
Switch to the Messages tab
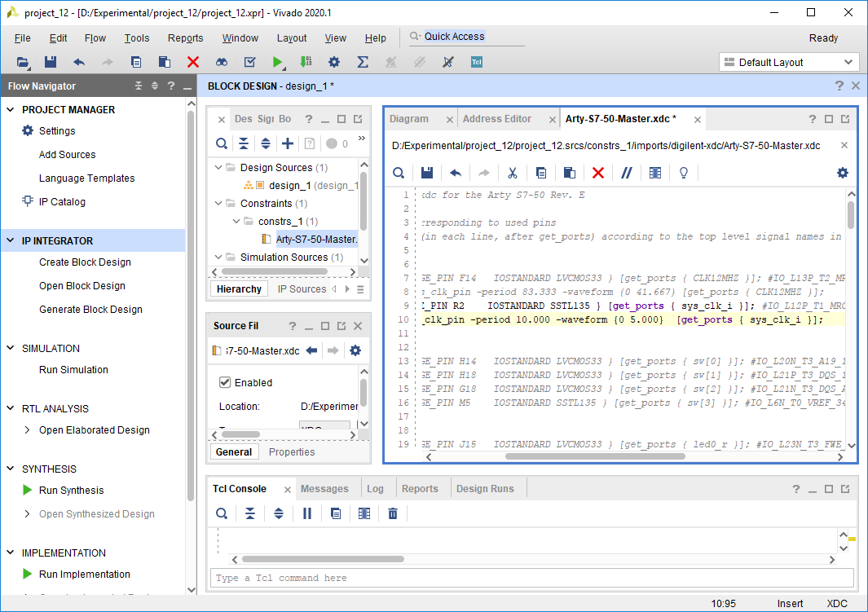[x=324, y=489]
